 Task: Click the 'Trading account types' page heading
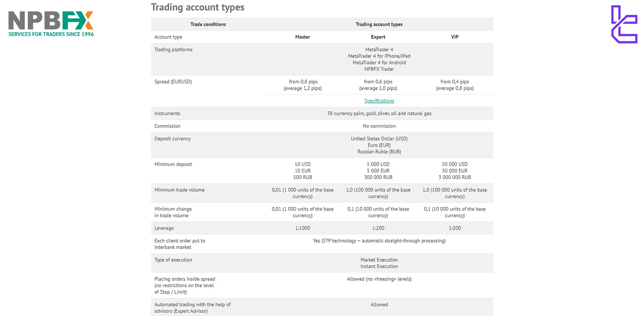198,7
